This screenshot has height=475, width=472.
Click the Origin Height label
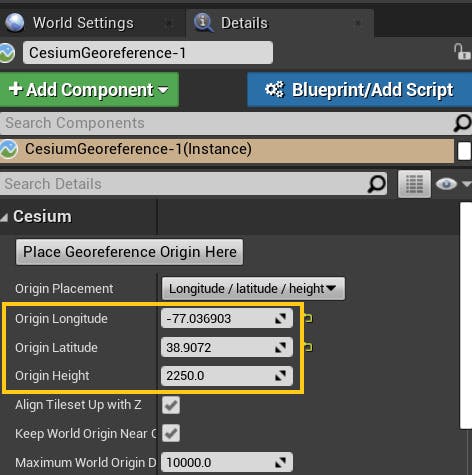52,376
